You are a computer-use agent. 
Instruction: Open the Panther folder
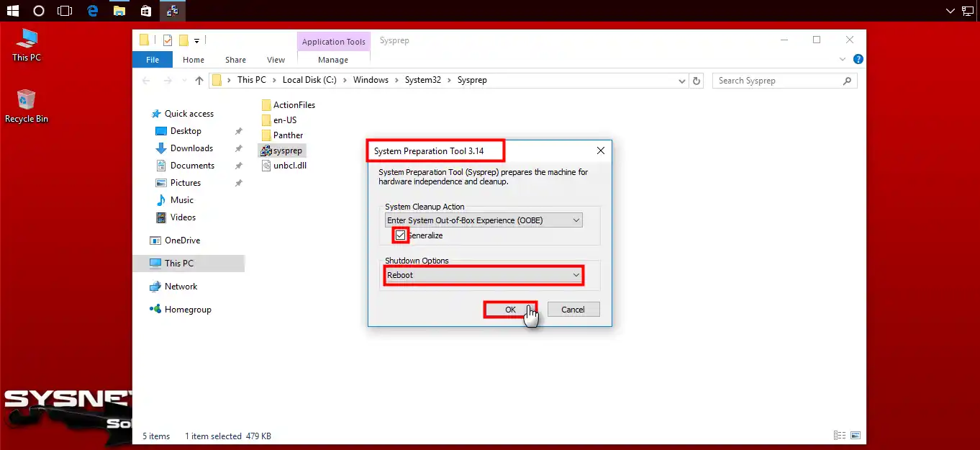click(287, 135)
